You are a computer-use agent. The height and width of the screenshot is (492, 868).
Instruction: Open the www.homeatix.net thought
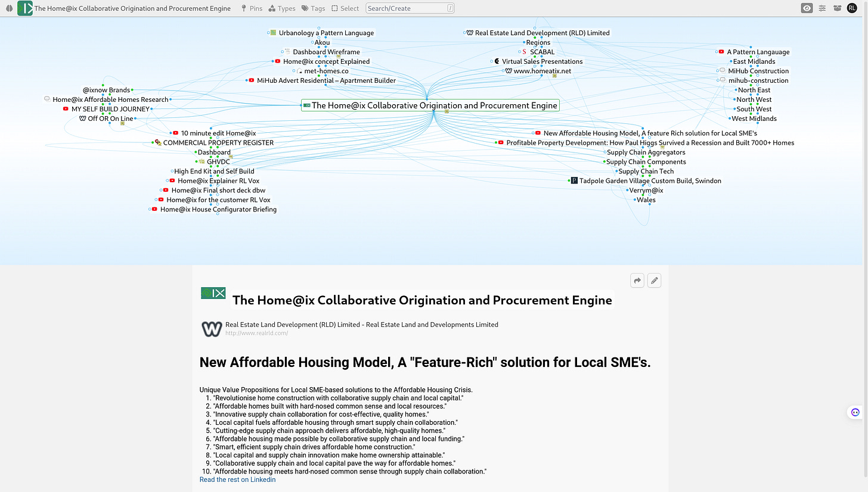pyautogui.click(x=542, y=71)
